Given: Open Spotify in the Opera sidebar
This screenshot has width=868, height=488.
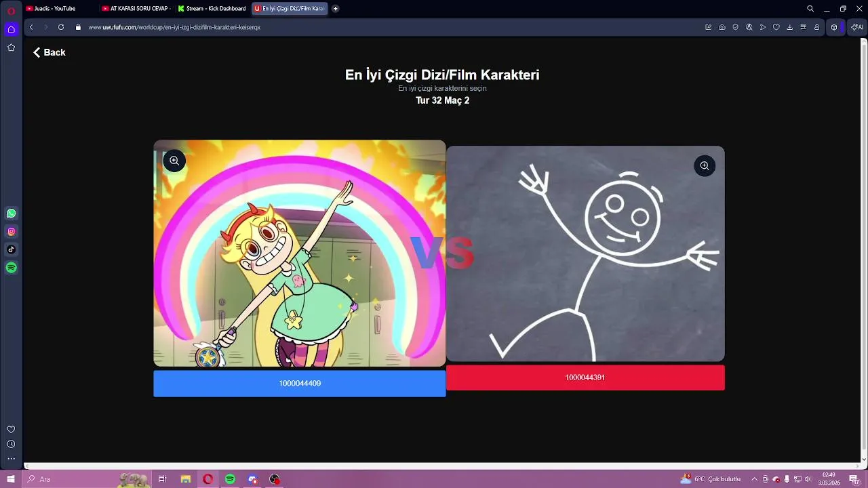Looking at the screenshot, I should coord(11,268).
